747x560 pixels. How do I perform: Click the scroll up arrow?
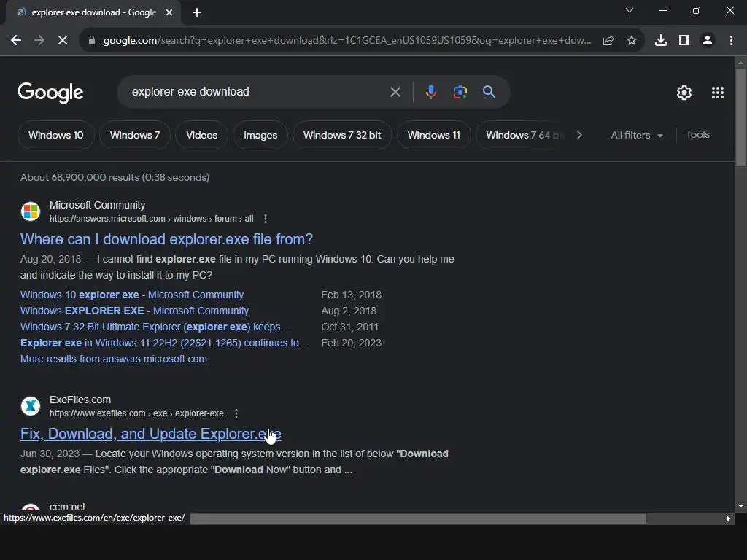pyautogui.click(x=740, y=63)
